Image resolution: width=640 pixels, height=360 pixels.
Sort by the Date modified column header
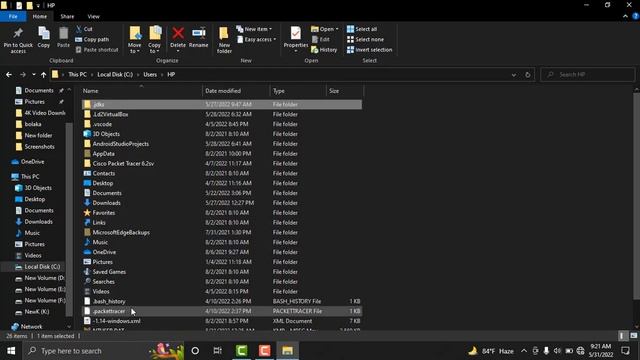point(236,91)
